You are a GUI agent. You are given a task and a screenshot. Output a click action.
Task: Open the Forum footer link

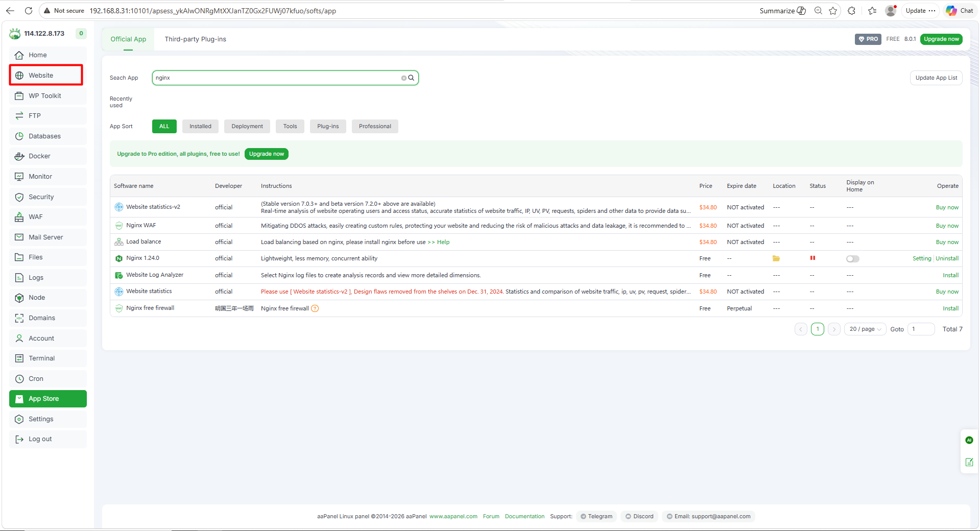click(x=491, y=517)
